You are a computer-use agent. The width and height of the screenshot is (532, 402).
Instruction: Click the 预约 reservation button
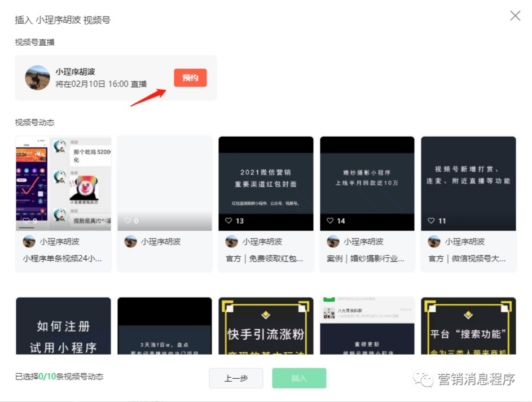[x=190, y=78]
